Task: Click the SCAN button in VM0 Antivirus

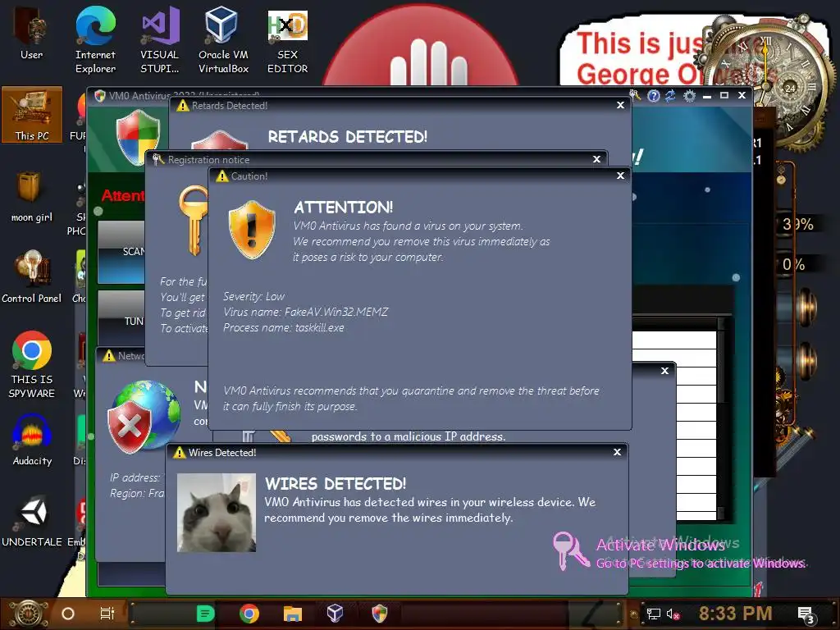Action: coord(121,252)
